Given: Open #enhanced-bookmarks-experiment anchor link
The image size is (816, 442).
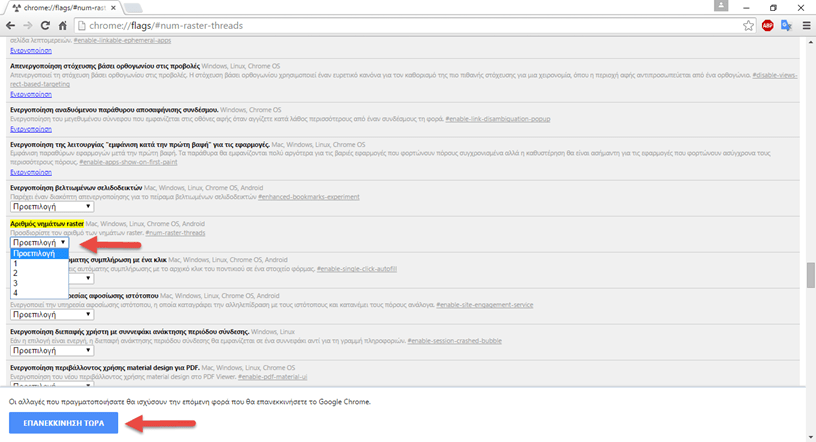Looking at the screenshot, I should tap(309, 197).
